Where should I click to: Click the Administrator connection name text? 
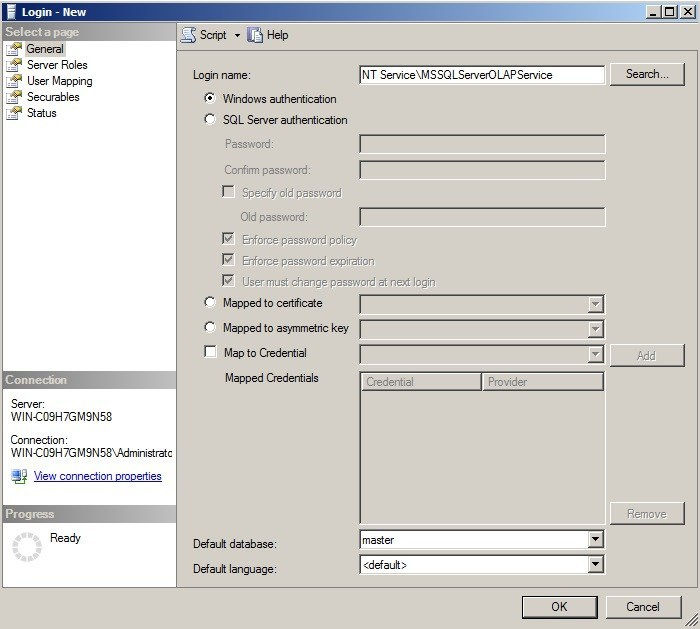point(91,453)
